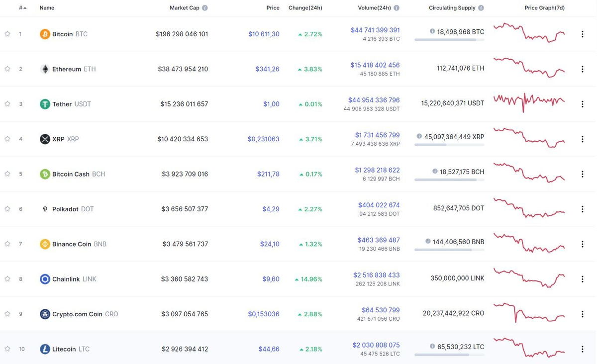Open the three-dot menu for Binance Coin
Screen dimensions: 597x364
[x=582, y=244]
